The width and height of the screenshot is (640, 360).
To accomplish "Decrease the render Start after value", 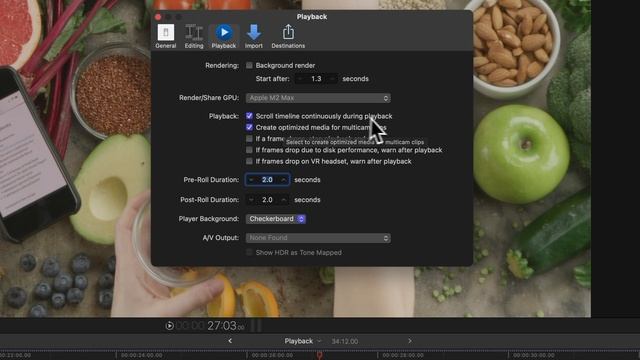I will coord(300,79).
